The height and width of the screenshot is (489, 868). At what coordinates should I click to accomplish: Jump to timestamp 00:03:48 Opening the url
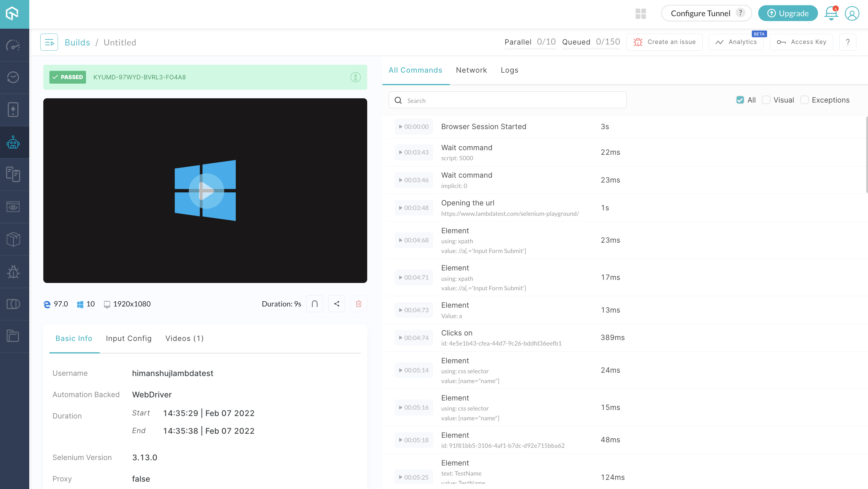414,208
